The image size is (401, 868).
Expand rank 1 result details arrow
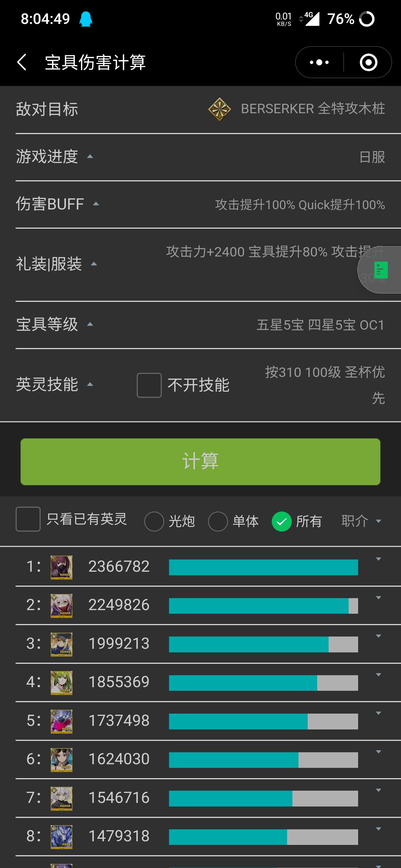(378, 559)
